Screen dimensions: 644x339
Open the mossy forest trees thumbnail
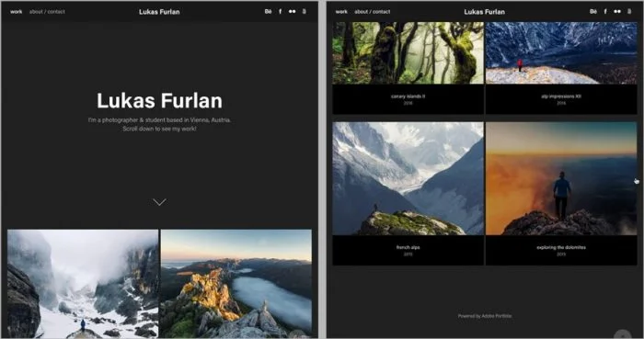click(x=408, y=53)
